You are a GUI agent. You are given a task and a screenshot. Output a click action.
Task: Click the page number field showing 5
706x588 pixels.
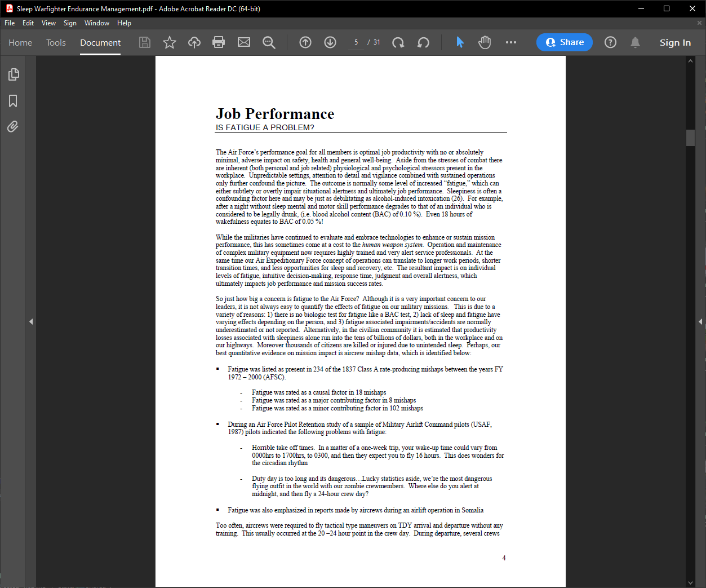coord(356,42)
